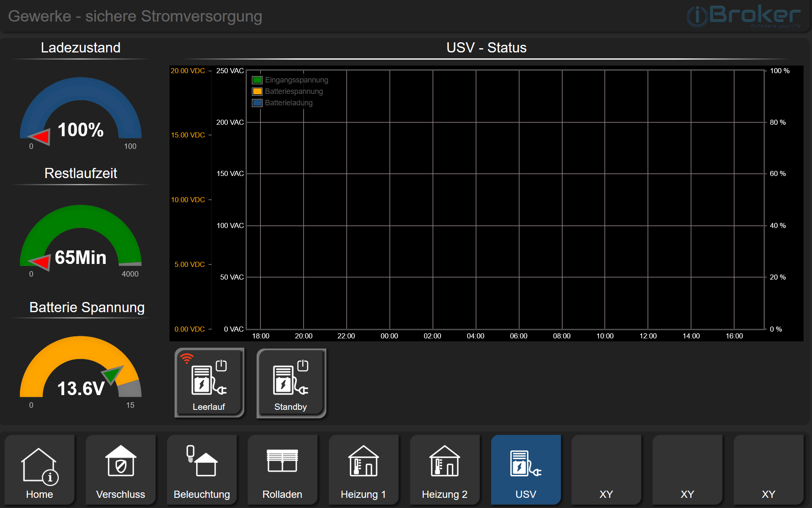Open the Home navigation screen
The height and width of the screenshot is (508, 812).
[39, 470]
